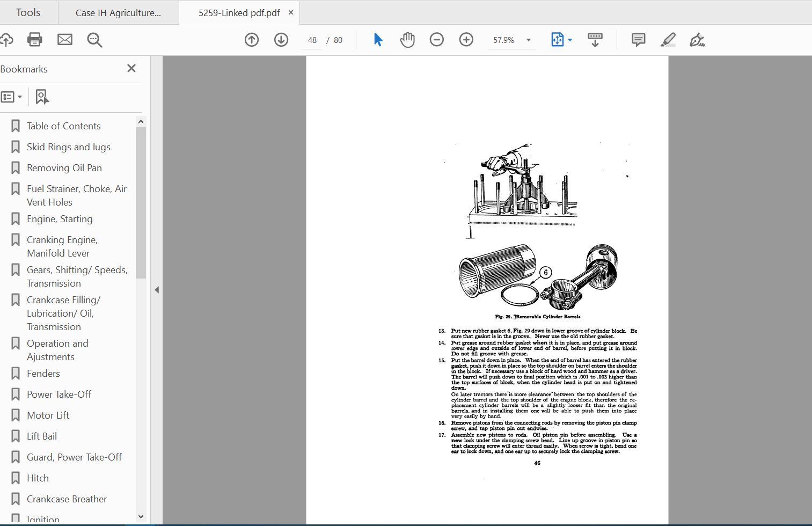Go to next page with down arrow
The height and width of the screenshot is (526, 812).
281,40
